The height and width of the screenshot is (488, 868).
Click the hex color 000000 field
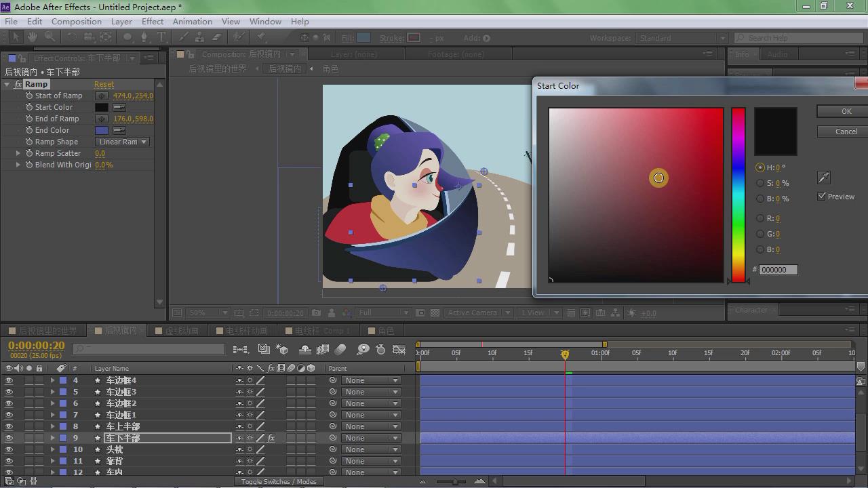(x=778, y=270)
